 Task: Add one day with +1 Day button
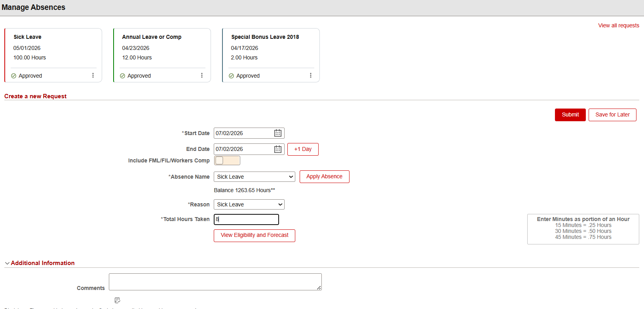coord(303,149)
